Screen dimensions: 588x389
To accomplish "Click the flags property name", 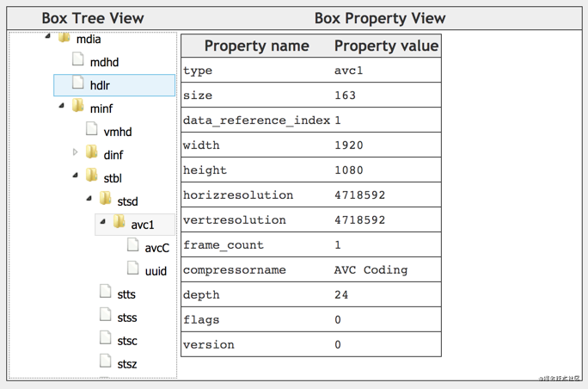I will 201,320.
